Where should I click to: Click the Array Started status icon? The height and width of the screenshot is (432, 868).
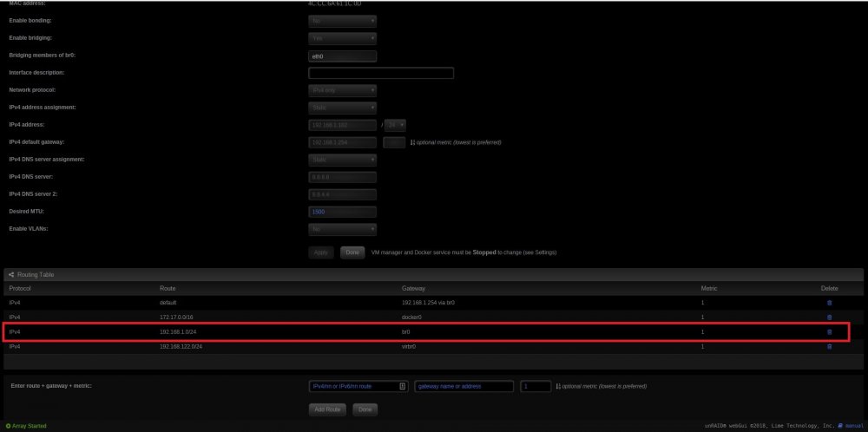pos(8,426)
